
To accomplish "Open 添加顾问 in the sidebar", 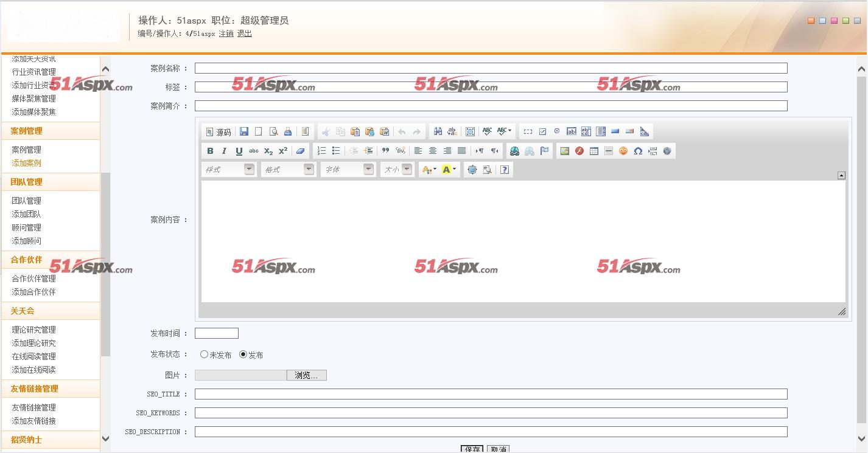I will [x=26, y=241].
